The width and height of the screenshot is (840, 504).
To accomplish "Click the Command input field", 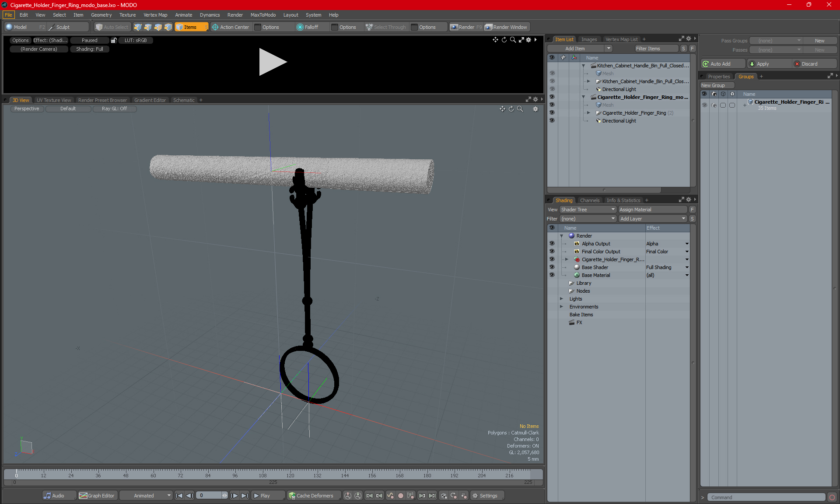I will click(766, 497).
